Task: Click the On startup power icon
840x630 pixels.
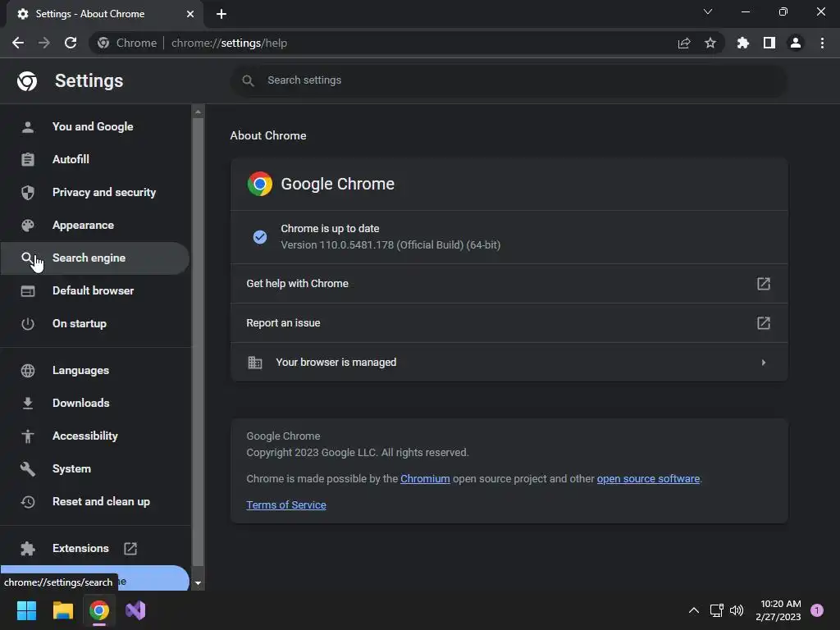Action: point(28,324)
